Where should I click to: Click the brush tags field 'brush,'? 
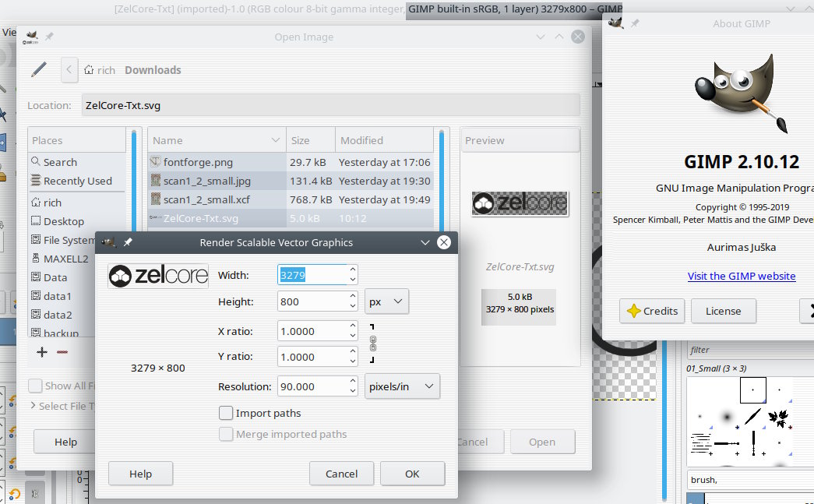click(751, 480)
